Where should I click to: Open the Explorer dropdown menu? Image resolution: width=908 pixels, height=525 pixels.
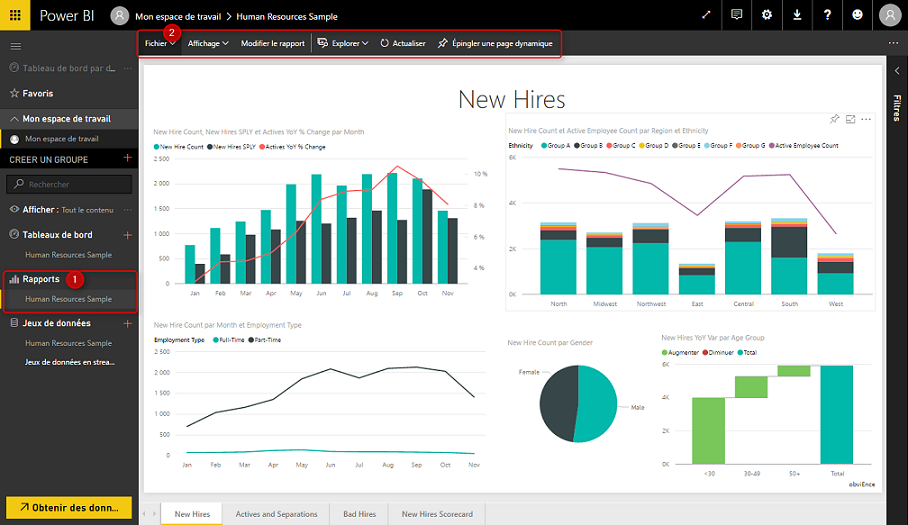point(343,43)
